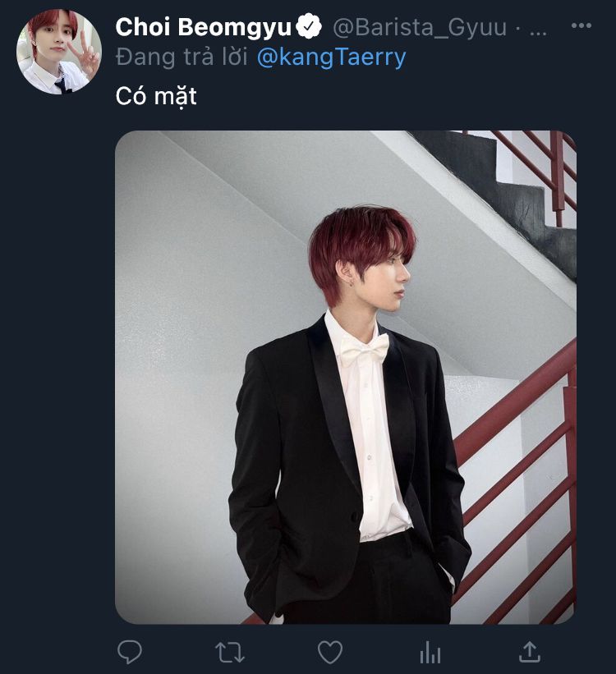Click the verified badge next to Choi Beomgyu

[x=309, y=27]
